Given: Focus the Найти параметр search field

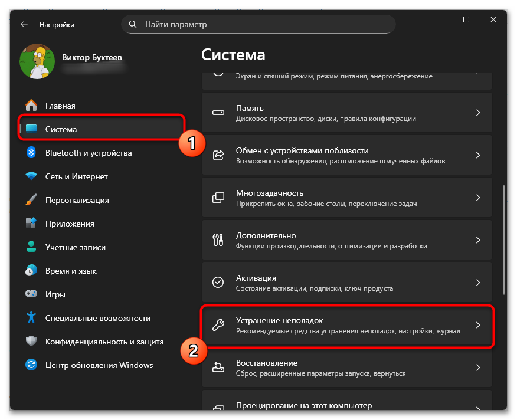Looking at the screenshot, I should point(258,24).
